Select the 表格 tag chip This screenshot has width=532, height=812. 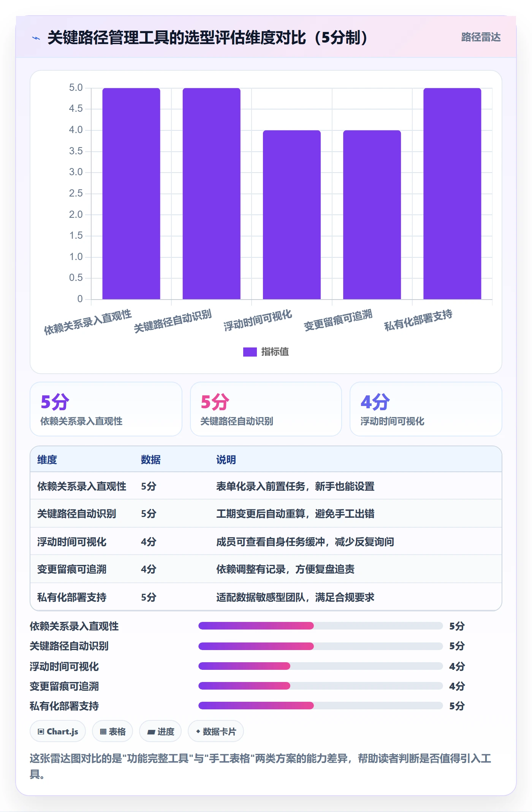point(112,731)
